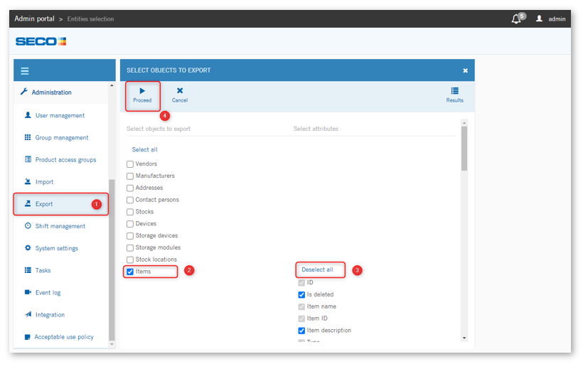Click the greyed ID attribute checkbox
The image size is (588, 369).
pyautogui.click(x=301, y=283)
